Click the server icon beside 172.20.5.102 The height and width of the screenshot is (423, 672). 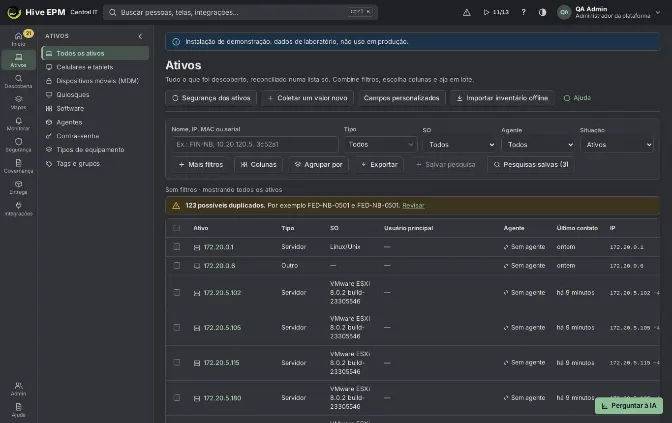pyautogui.click(x=197, y=293)
